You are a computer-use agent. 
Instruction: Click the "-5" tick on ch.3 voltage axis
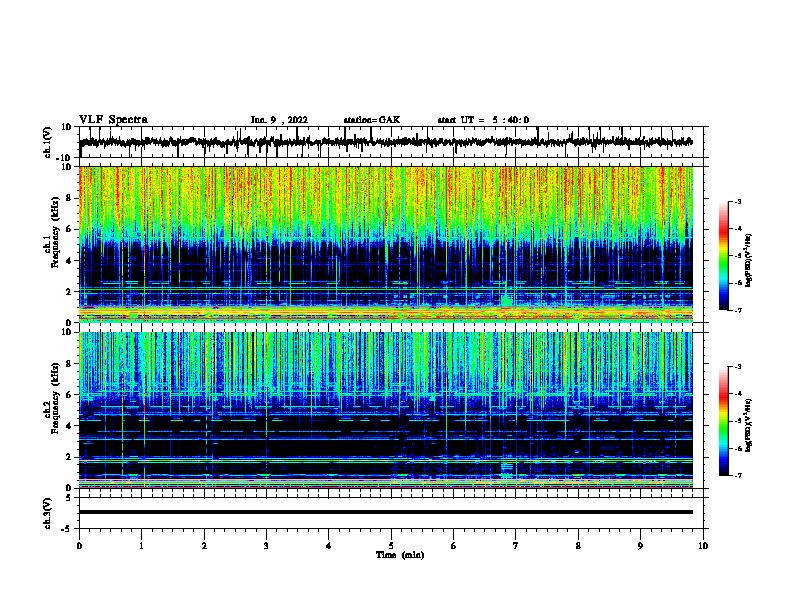[x=67, y=529]
